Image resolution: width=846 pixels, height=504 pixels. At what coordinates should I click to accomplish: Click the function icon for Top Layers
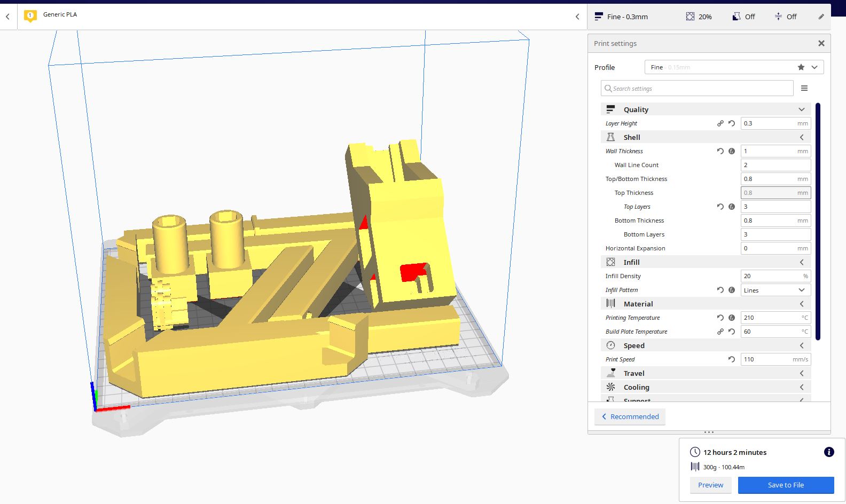tap(732, 207)
